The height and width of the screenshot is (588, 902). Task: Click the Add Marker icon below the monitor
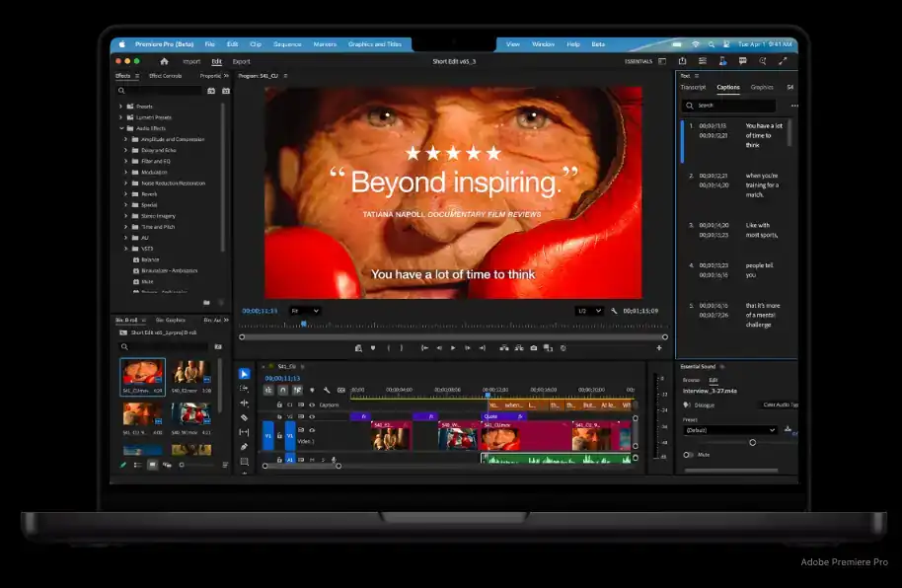click(x=373, y=345)
